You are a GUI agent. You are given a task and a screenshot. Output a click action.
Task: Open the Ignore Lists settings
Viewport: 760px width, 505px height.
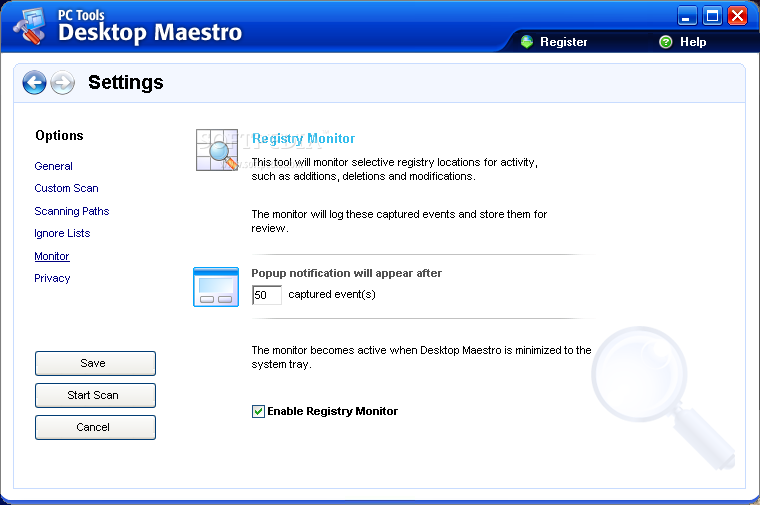click(62, 234)
